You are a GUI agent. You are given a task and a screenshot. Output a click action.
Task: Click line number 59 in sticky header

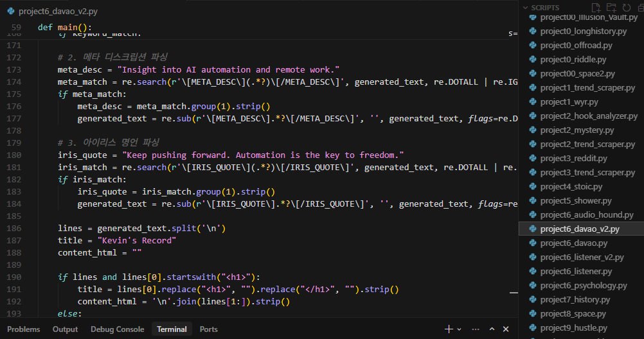tap(16, 27)
